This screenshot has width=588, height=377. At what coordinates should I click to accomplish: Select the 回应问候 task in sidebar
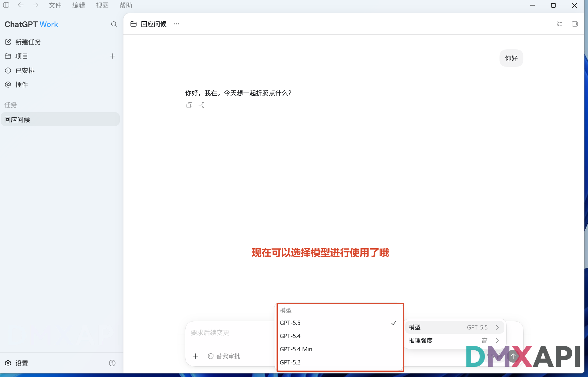click(60, 119)
